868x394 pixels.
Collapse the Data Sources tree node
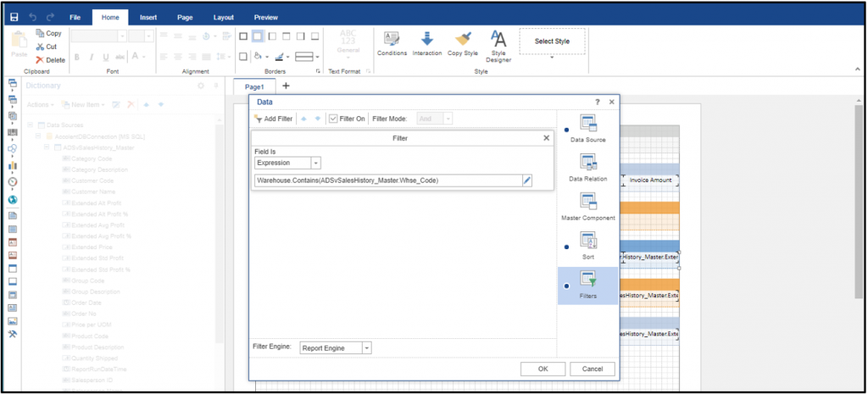tap(31, 125)
